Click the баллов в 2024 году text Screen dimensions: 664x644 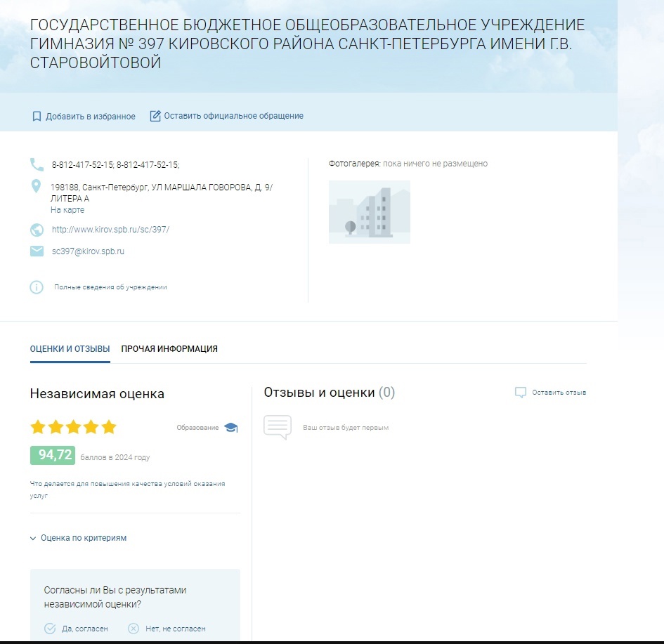pos(115,457)
